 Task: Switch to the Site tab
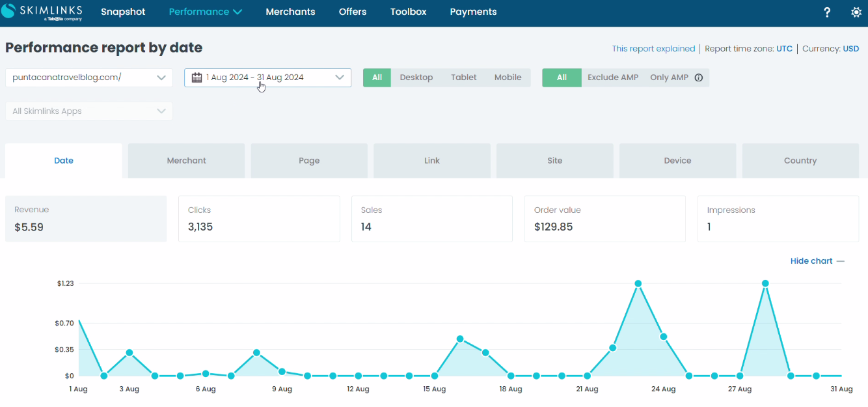tap(555, 161)
